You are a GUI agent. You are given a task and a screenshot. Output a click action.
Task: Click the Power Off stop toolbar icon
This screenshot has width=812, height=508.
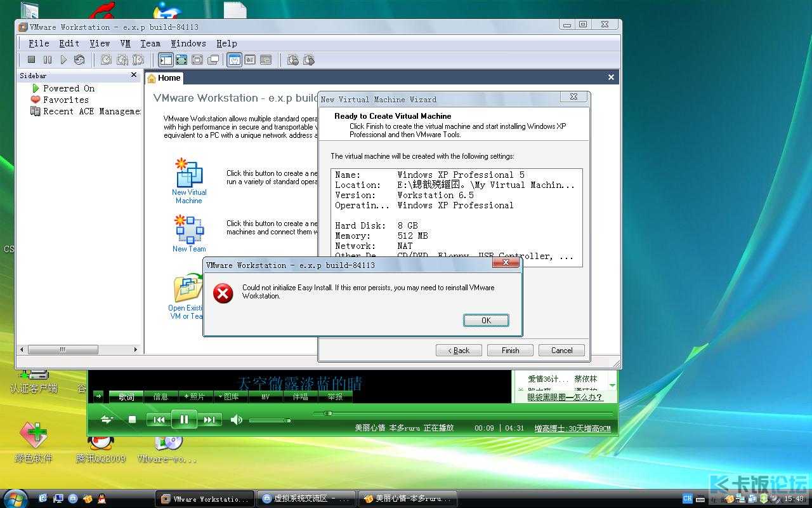click(x=31, y=60)
